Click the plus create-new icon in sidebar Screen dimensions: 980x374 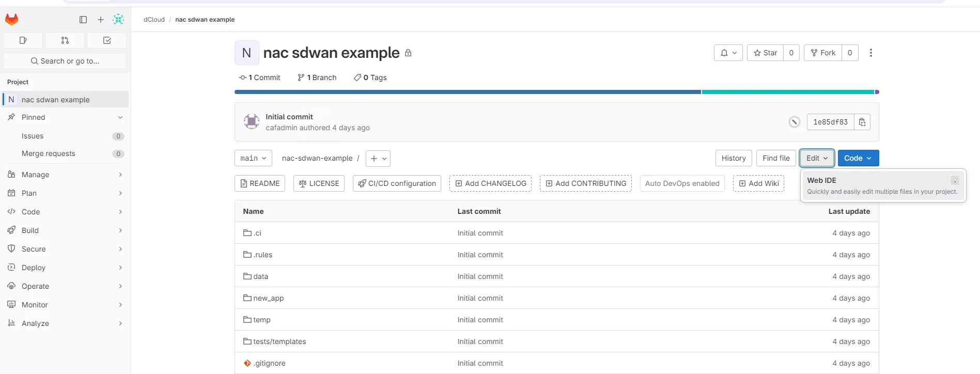(x=101, y=20)
